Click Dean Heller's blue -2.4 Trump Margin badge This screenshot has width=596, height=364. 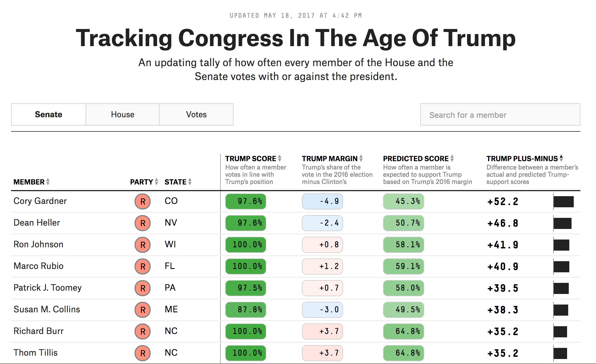tap(322, 223)
